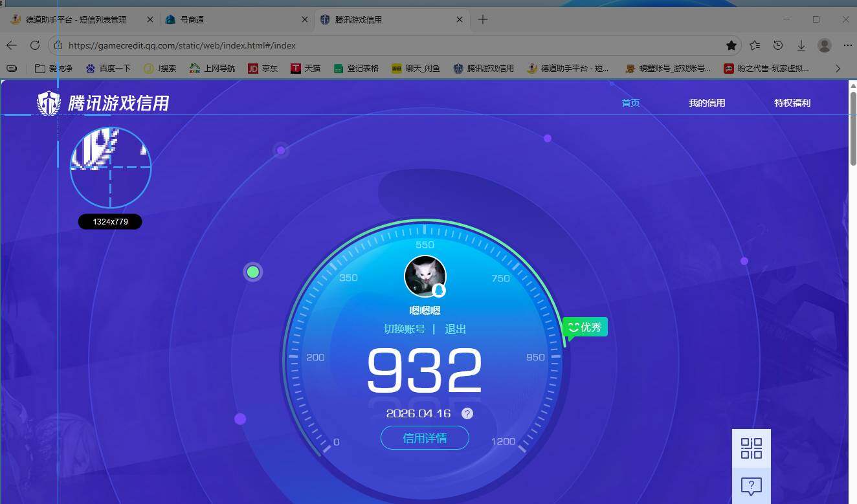Viewport: 857px width, 504px height.
Task: Click the 切换账号 link
Action: tap(405, 329)
